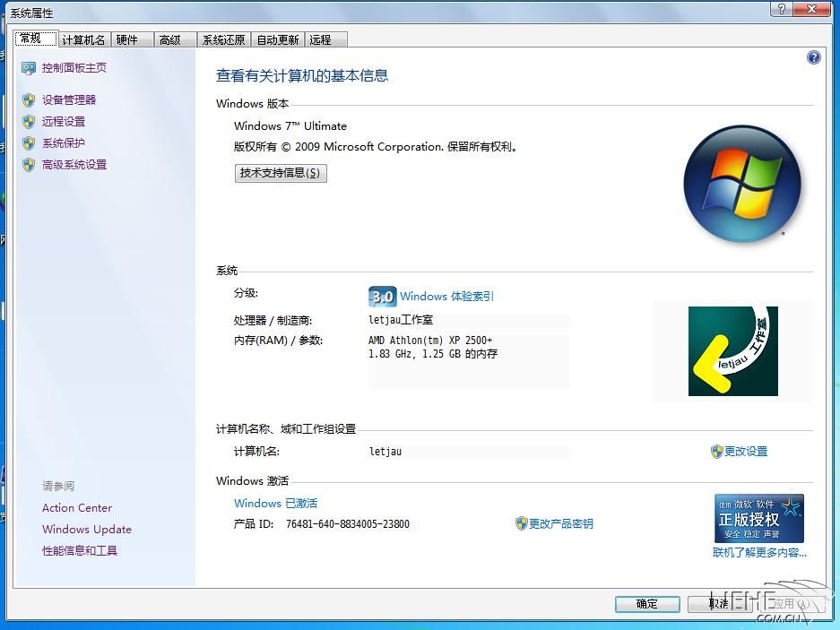
Task: Open 系统保护 link
Action: 64,143
